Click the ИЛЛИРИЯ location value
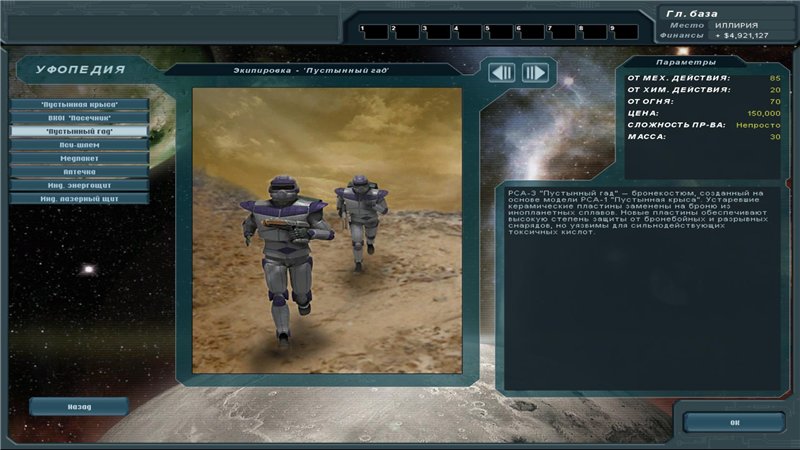The height and width of the screenshot is (450, 800). click(x=736, y=25)
